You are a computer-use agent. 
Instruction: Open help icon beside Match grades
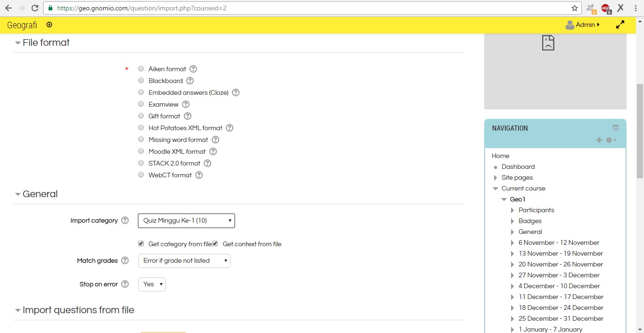(x=125, y=260)
